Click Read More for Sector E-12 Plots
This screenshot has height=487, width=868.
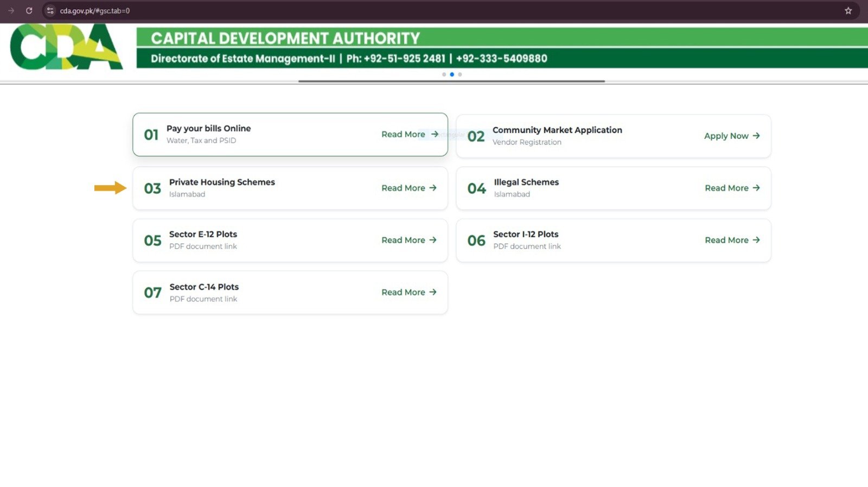[x=403, y=240]
